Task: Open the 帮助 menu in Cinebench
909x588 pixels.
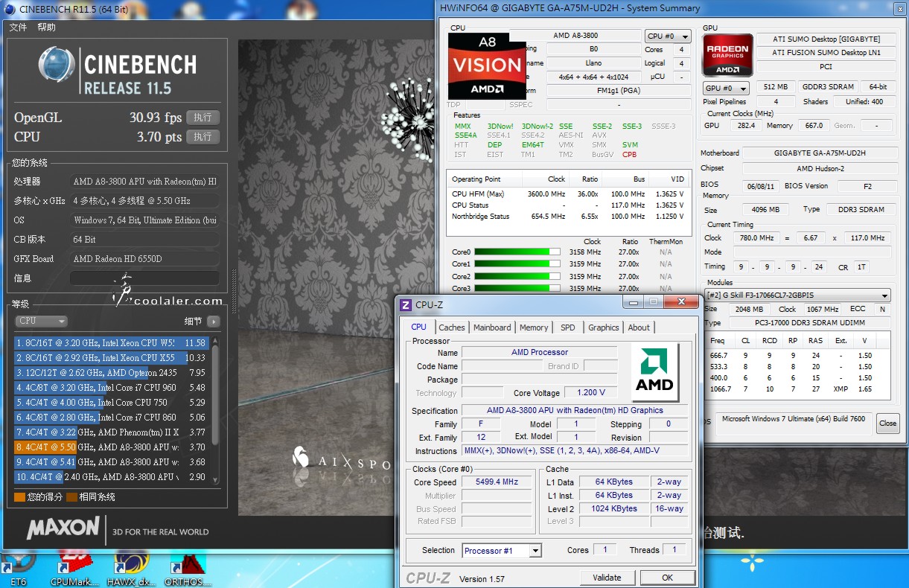Action: pos(46,28)
